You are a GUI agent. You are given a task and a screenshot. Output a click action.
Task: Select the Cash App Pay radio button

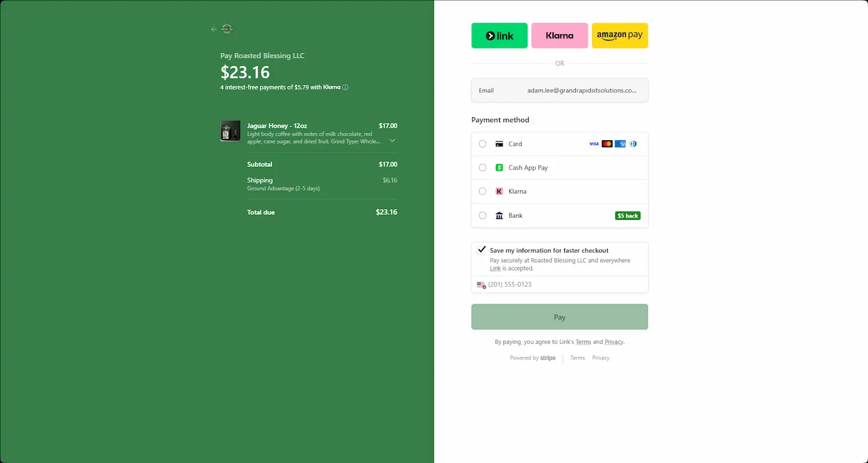click(x=482, y=168)
